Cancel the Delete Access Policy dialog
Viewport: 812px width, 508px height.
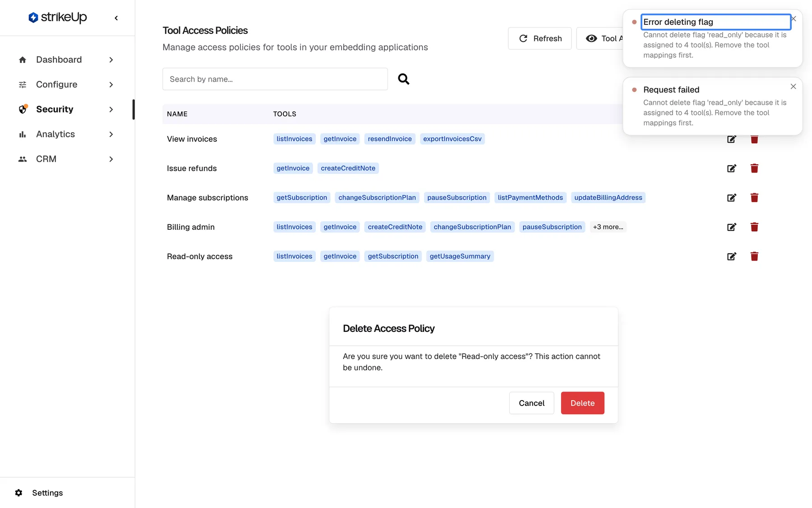pos(531,403)
